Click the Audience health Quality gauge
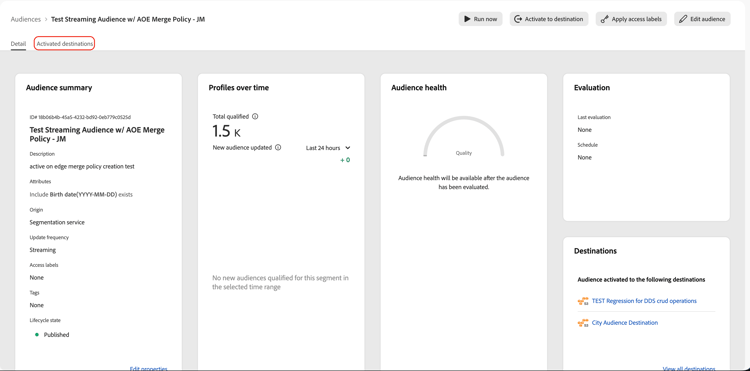The height and width of the screenshot is (371, 750). pyautogui.click(x=463, y=136)
